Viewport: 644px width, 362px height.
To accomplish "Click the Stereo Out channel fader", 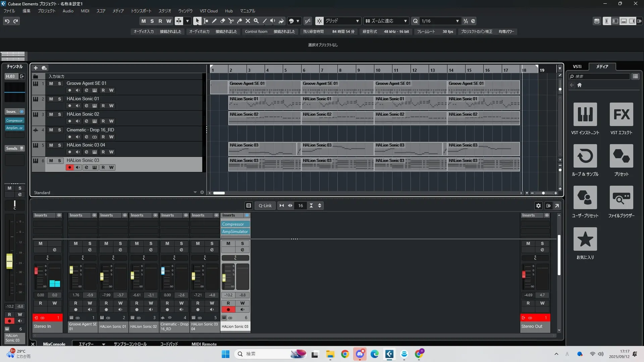I will [x=524, y=275].
